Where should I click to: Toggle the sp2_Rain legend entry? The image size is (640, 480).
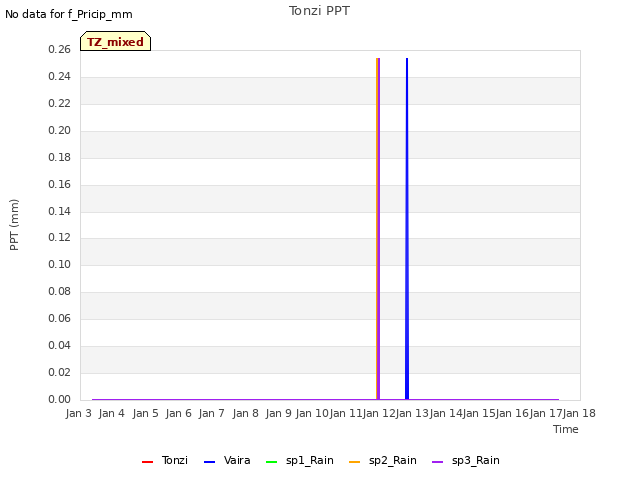tap(382, 460)
